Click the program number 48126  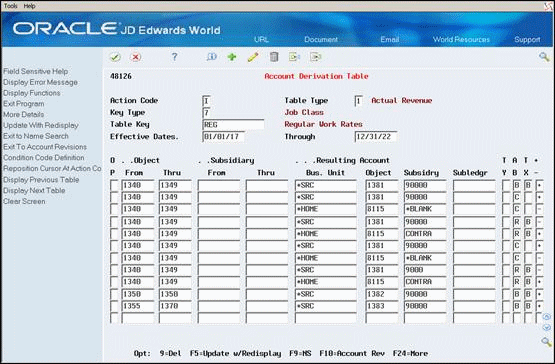coord(121,76)
